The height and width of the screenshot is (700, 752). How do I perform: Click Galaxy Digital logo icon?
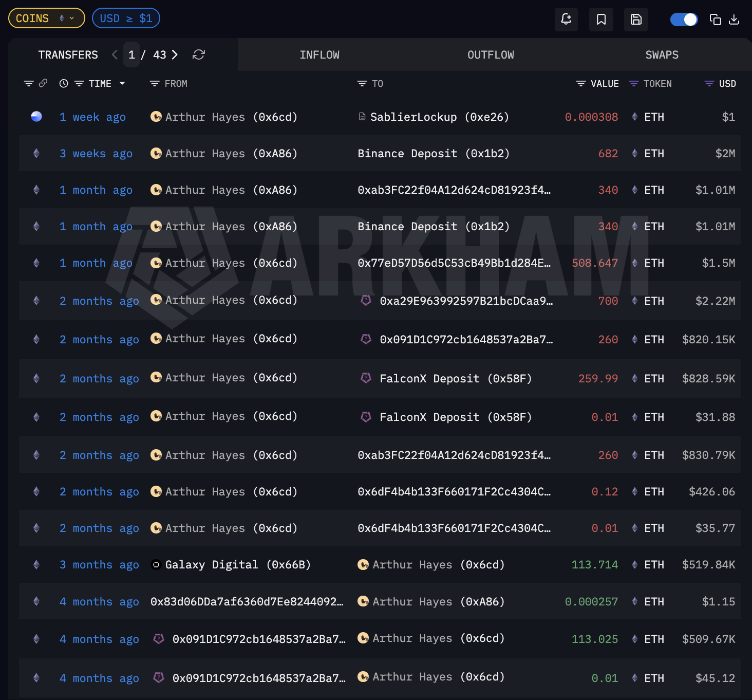(156, 565)
